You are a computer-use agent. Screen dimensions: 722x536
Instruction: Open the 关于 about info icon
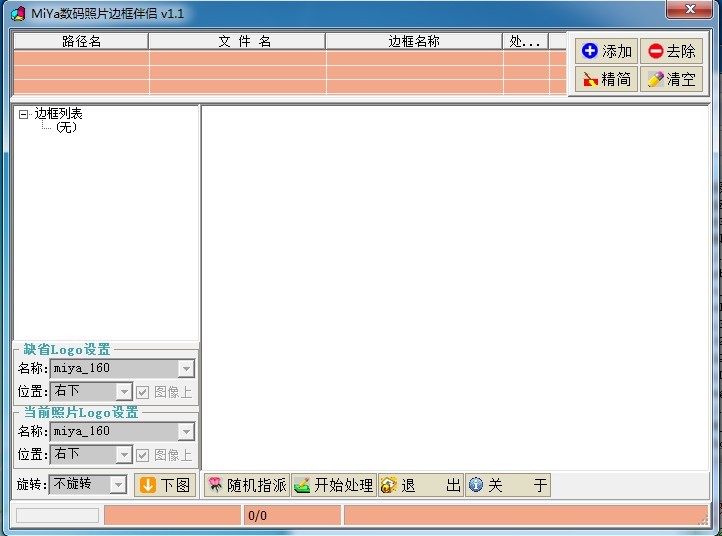pos(508,485)
